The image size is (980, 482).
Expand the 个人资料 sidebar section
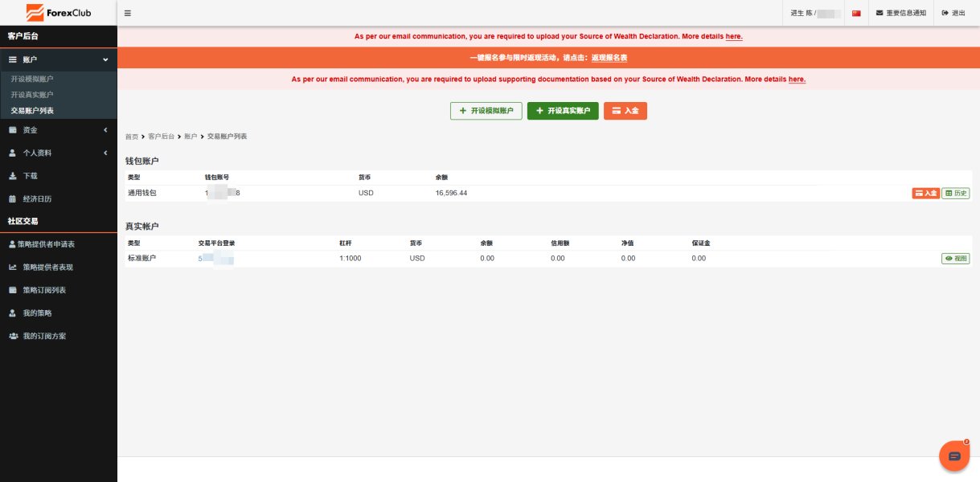pyautogui.click(x=59, y=153)
